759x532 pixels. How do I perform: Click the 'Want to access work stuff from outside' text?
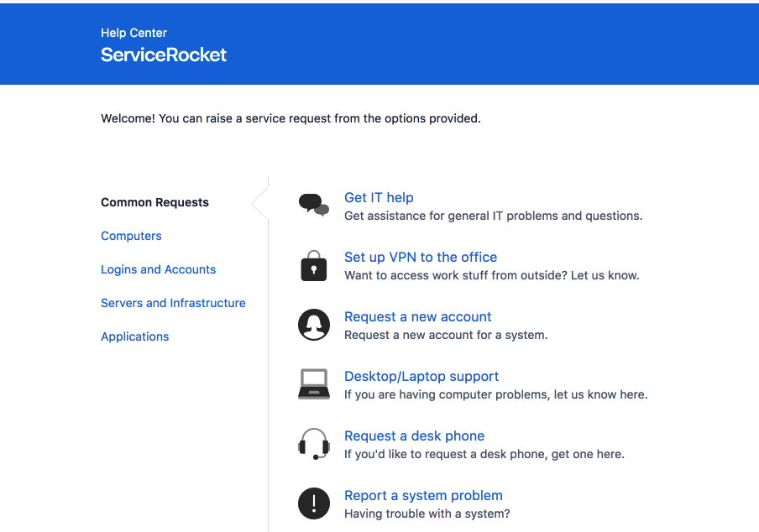click(x=492, y=275)
